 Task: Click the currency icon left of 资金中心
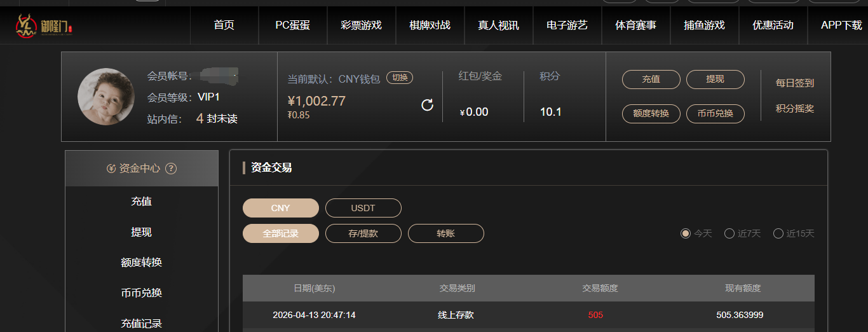[112, 169]
